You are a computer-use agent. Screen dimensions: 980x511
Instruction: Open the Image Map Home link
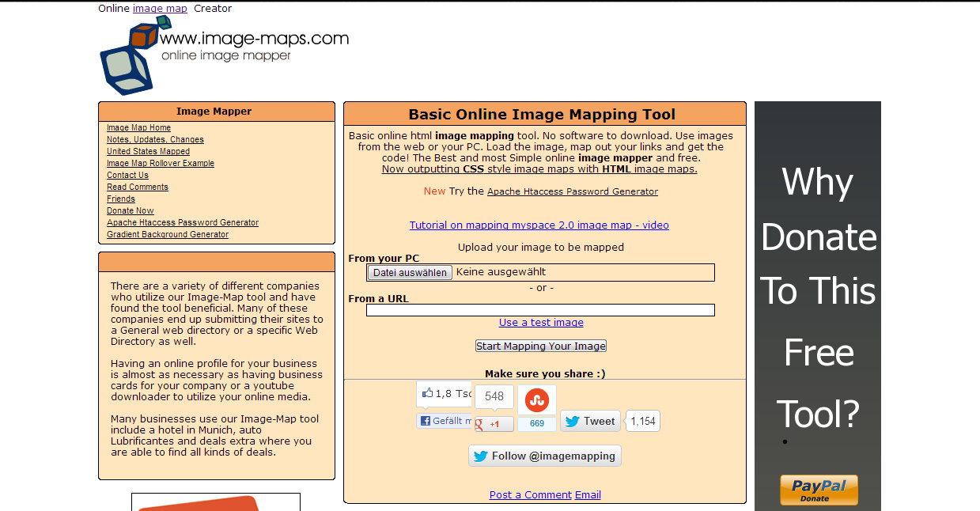click(138, 127)
